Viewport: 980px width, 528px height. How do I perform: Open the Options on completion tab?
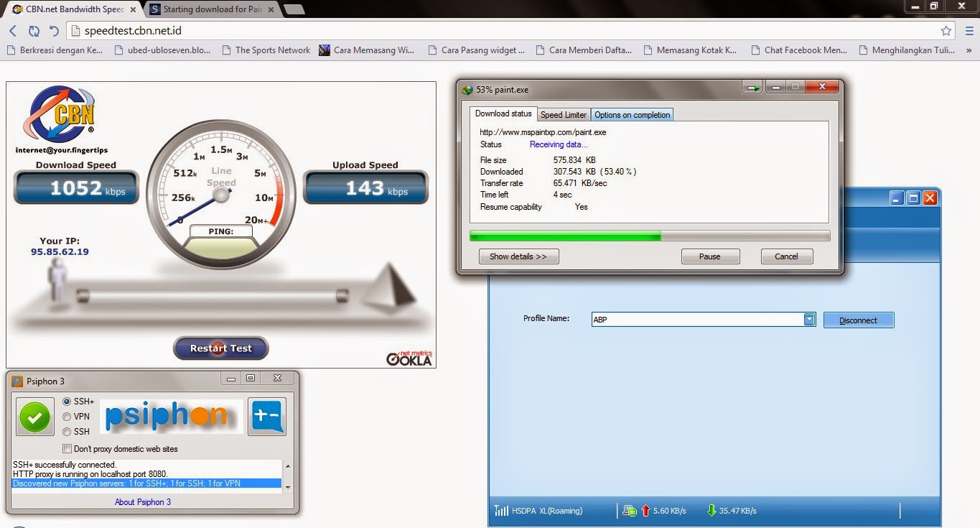(633, 115)
